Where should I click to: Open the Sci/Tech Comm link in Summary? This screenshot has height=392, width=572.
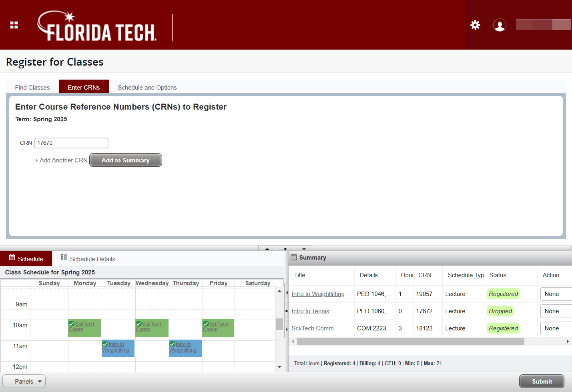click(313, 328)
